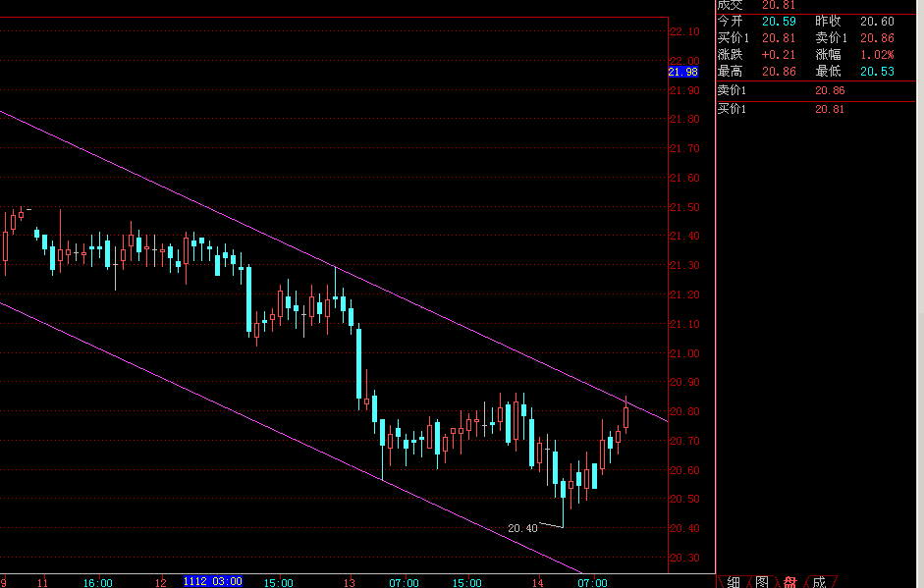Open the 成 tab
The image size is (924, 588).
819,583
